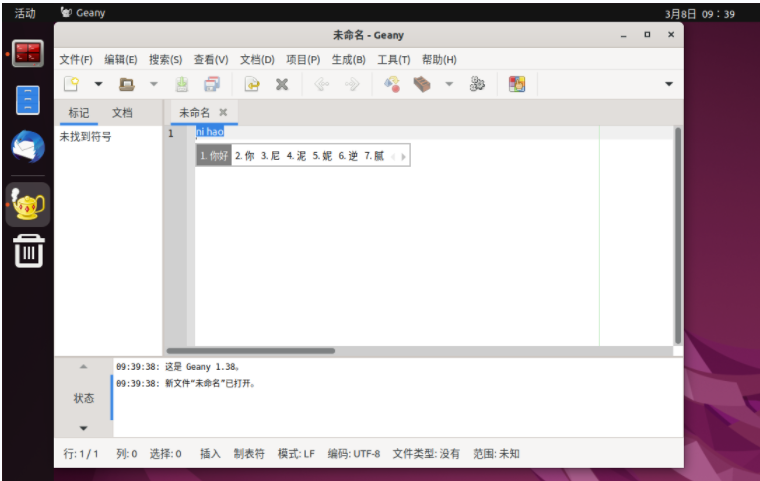This screenshot has width=760, height=481.
Task: Navigate forward one location arrow
Action: pos(352,84)
